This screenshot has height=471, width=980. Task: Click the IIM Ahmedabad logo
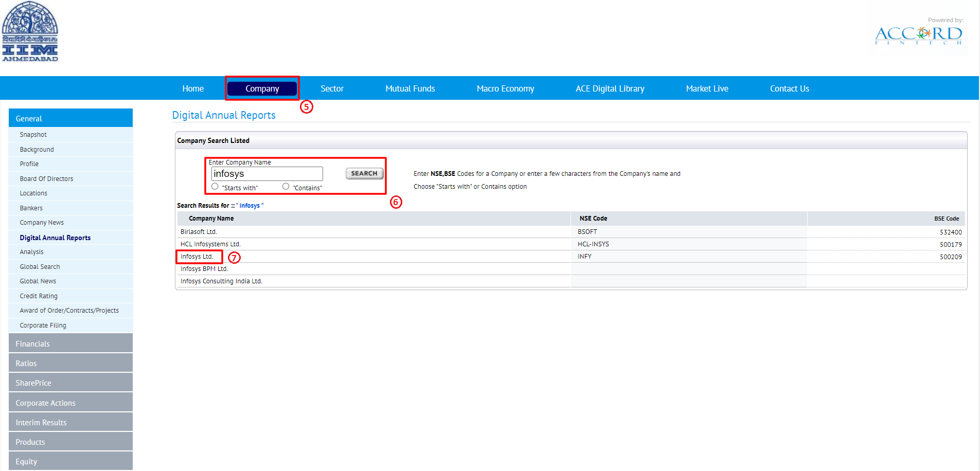click(x=30, y=32)
